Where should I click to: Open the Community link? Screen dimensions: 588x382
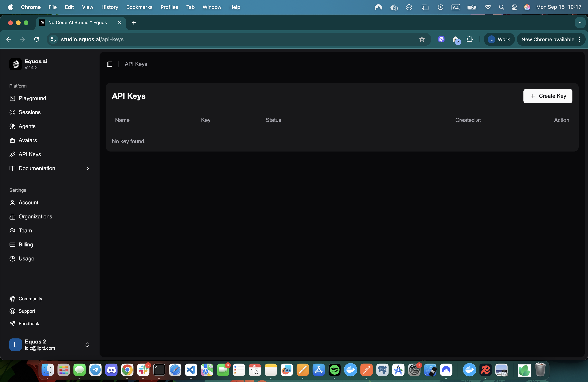coord(30,299)
